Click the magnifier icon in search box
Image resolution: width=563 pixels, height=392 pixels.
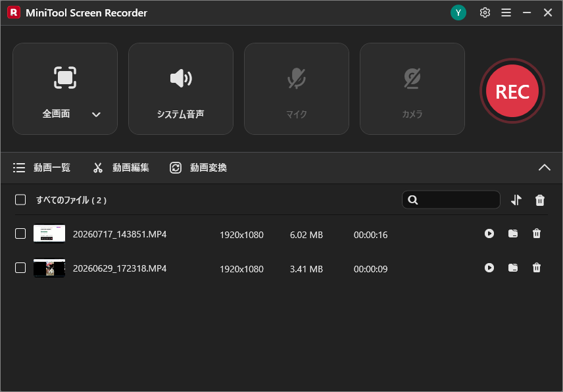coord(413,200)
